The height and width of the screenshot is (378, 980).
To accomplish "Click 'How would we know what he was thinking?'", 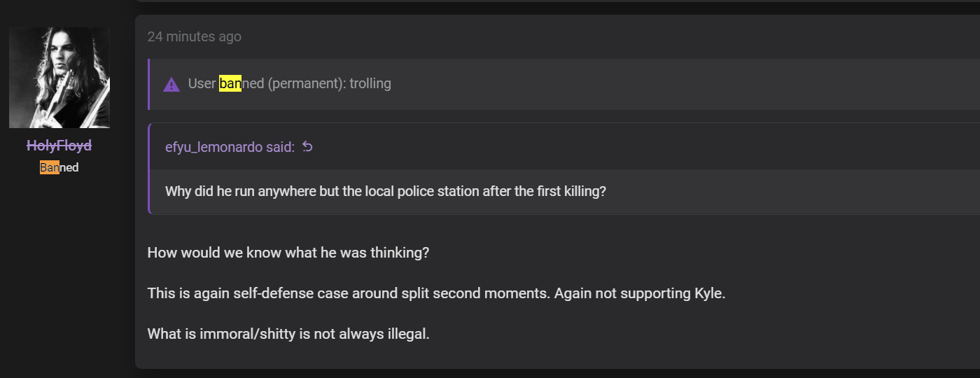I will [x=288, y=253].
